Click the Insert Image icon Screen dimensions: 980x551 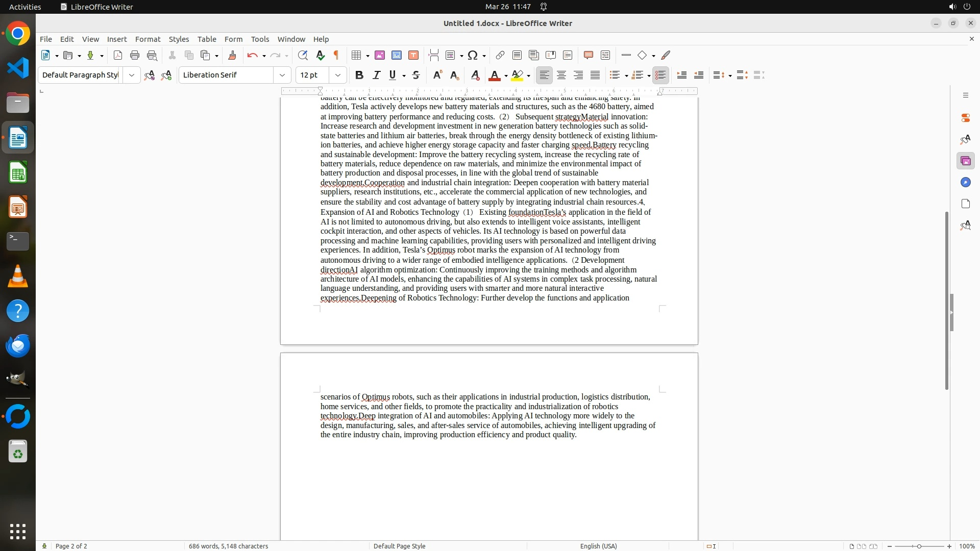[x=380, y=56]
